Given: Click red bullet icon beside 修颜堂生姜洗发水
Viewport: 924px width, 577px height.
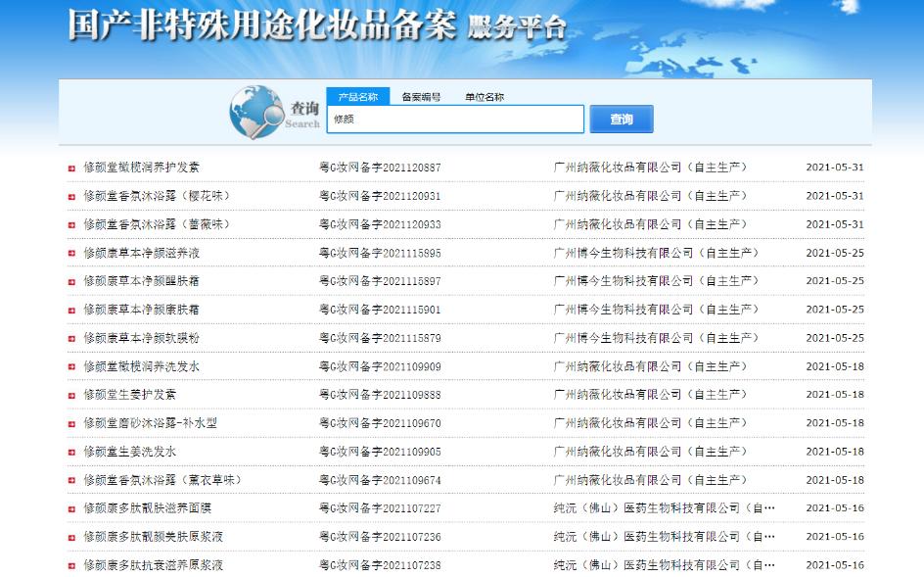Looking at the screenshot, I should (71, 452).
